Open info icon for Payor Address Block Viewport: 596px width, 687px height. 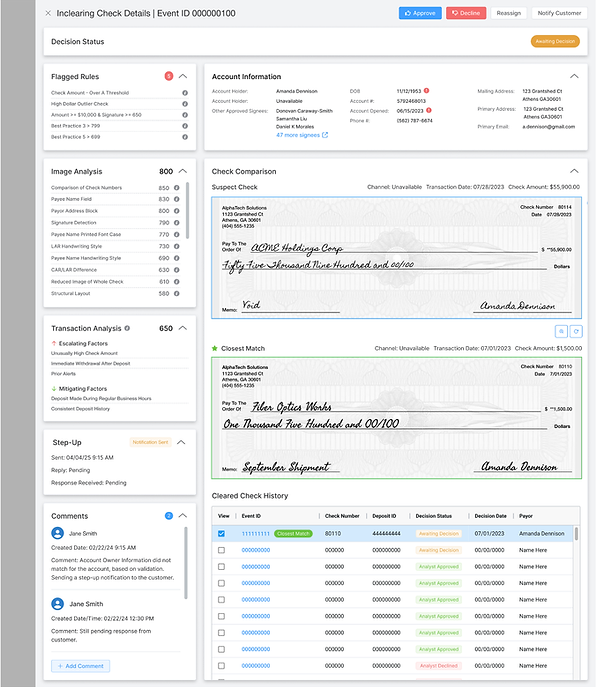click(177, 211)
